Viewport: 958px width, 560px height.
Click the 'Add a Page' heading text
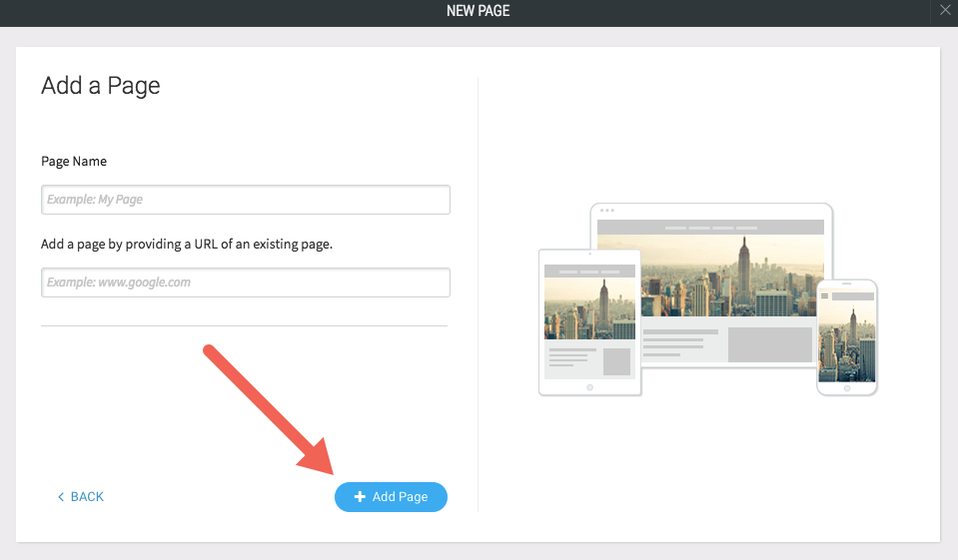click(x=101, y=86)
